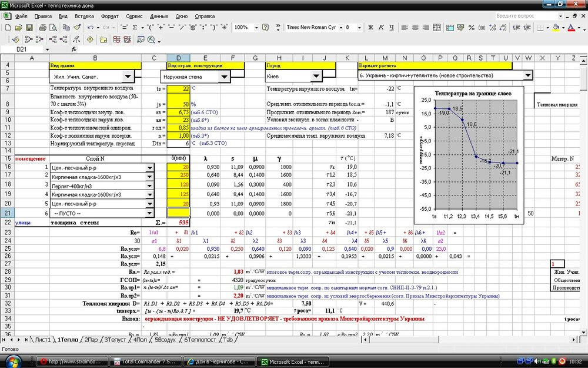Open the Перлит-400кг/м3 layer dropdown

[150, 185]
